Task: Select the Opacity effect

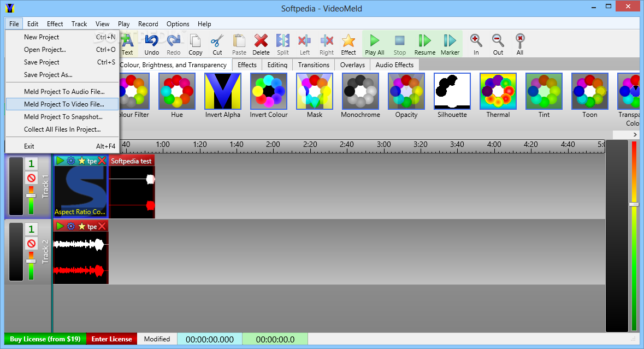Action: click(x=406, y=91)
